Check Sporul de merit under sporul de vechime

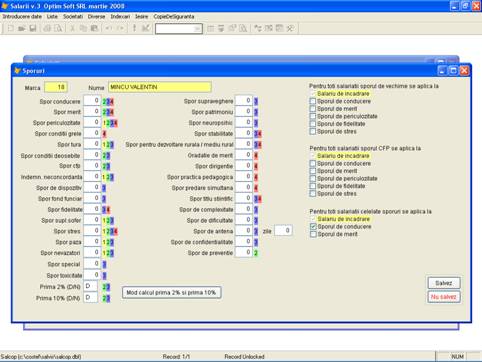tap(313, 109)
